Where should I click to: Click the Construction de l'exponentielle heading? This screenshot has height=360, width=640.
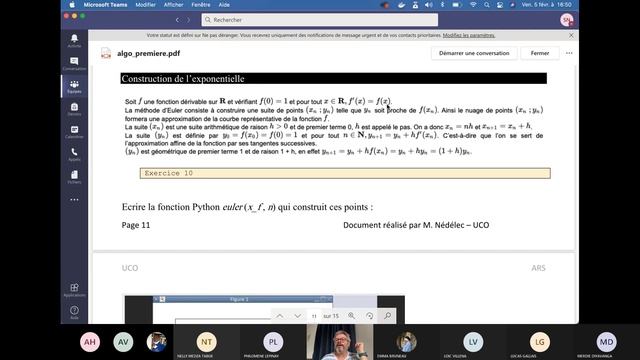333,78
